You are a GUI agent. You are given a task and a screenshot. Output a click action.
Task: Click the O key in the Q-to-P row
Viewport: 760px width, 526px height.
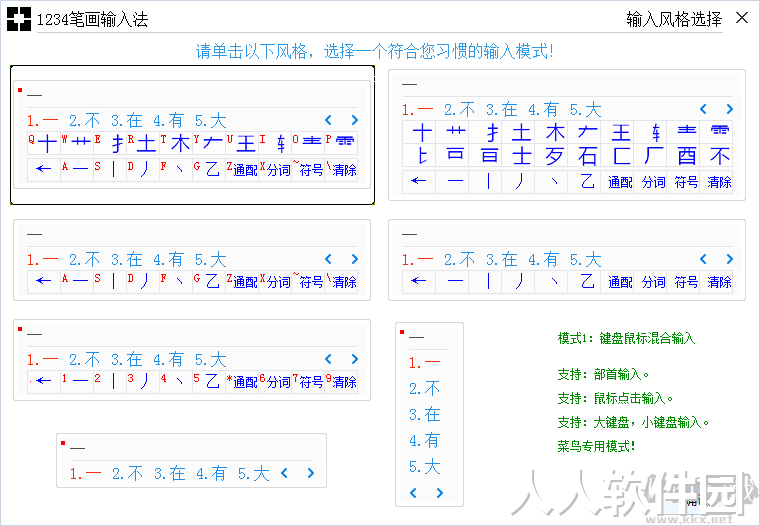pyautogui.click(x=307, y=143)
